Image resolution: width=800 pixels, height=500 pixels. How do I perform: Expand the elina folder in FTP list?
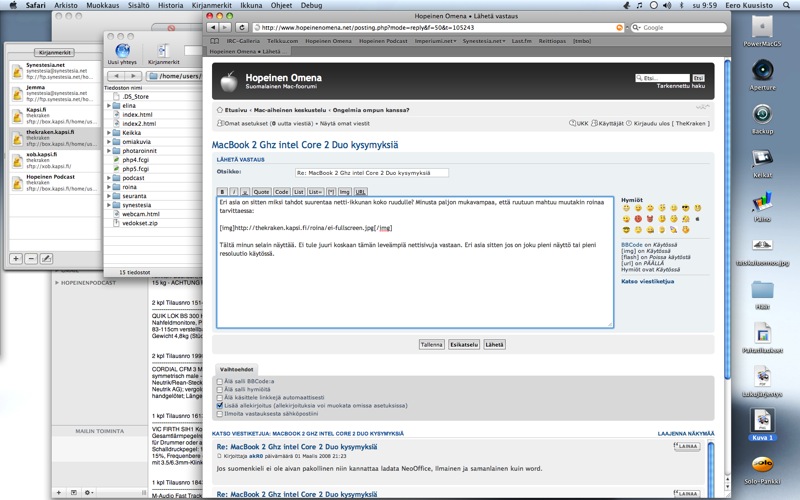pos(109,106)
